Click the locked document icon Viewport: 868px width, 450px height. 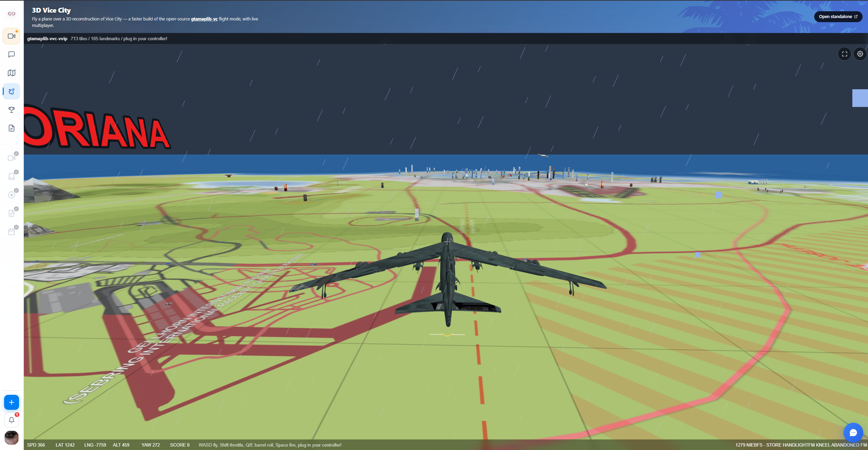(12, 213)
